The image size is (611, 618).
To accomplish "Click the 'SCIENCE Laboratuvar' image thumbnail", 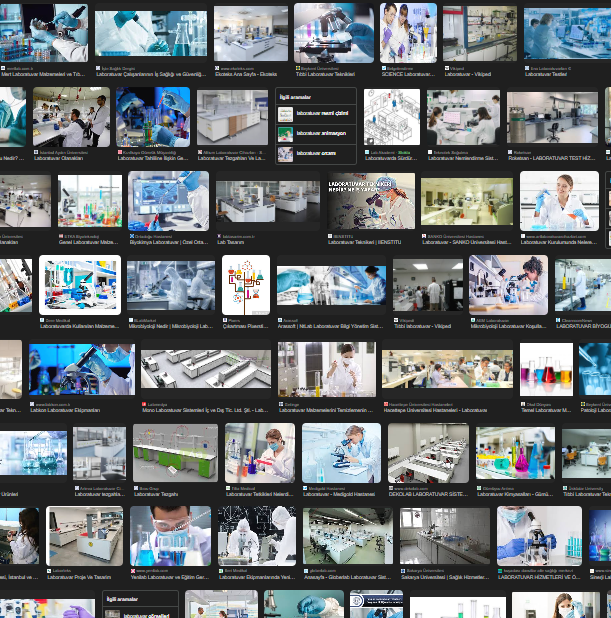I will 408,33.
